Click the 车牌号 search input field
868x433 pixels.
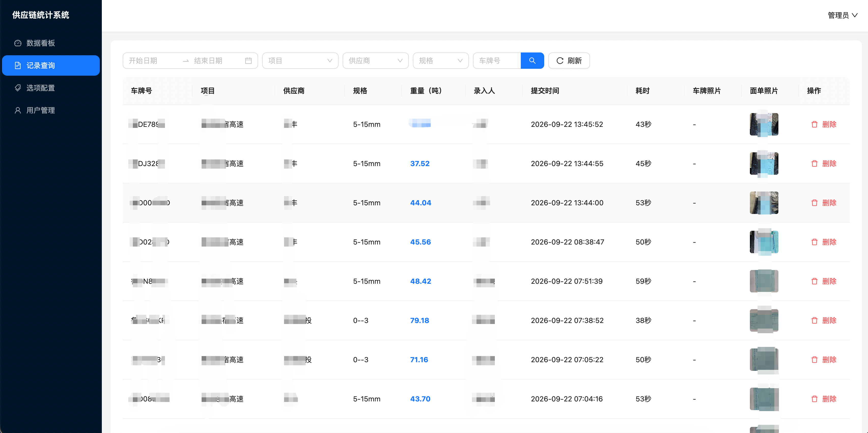[x=497, y=61]
